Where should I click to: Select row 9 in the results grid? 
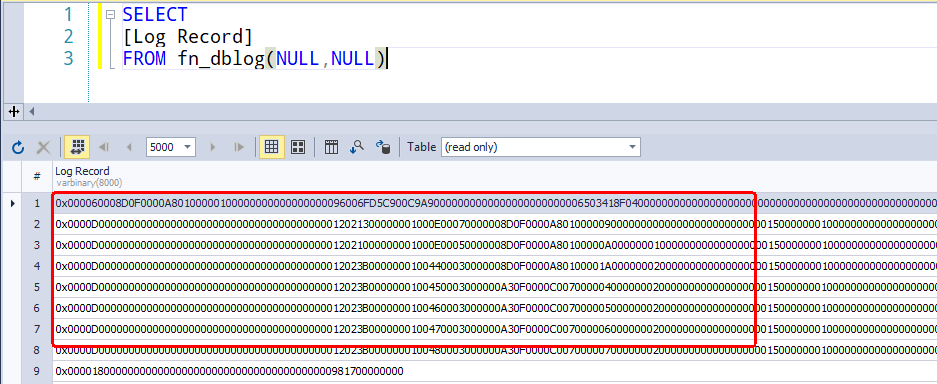click(37, 371)
